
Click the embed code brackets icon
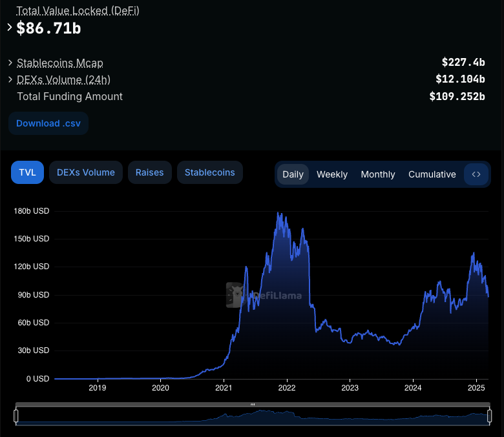(476, 174)
